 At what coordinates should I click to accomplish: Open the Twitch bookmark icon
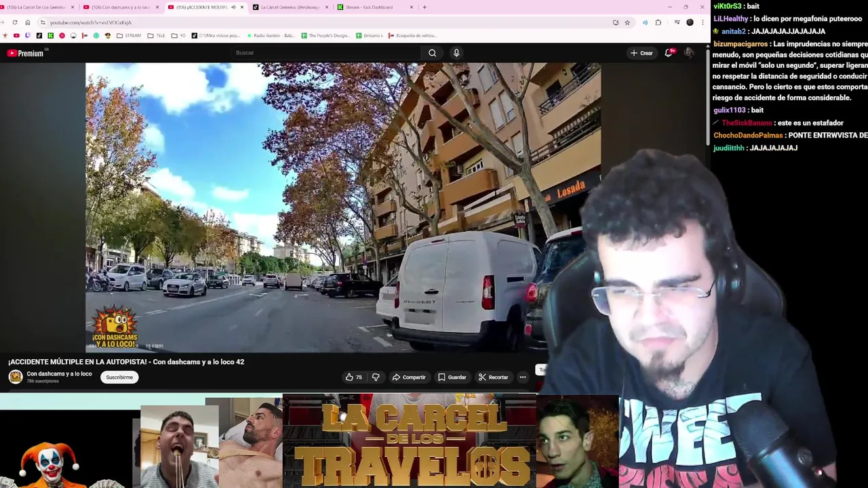(28, 35)
